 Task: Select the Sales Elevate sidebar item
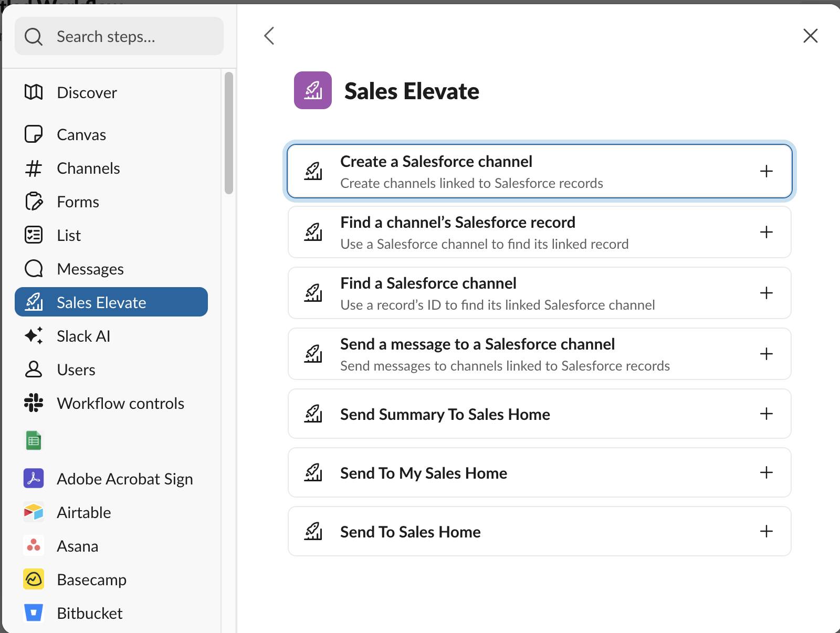[111, 302]
